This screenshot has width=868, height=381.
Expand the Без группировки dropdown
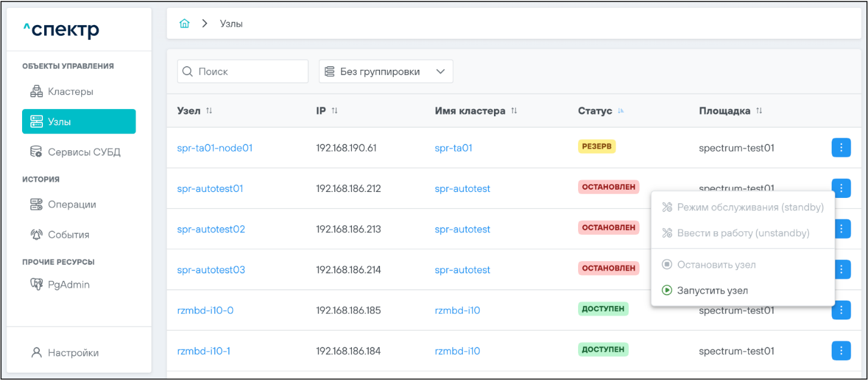point(386,72)
